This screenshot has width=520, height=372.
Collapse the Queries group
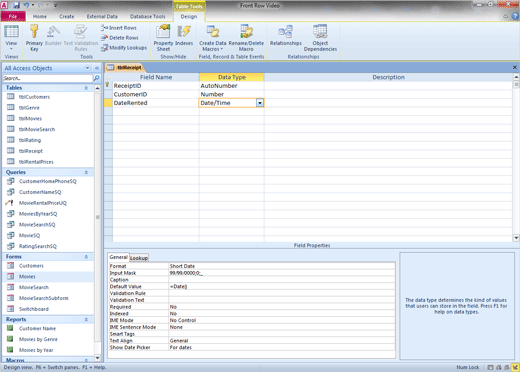(x=86, y=172)
